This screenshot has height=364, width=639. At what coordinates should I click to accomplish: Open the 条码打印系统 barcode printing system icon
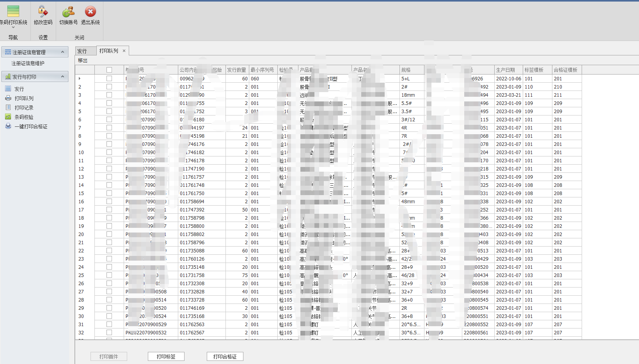pos(13,11)
